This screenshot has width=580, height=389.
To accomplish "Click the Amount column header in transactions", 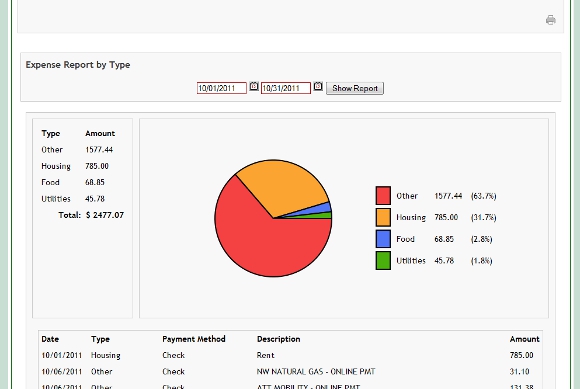I will pyautogui.click(x=525, y=339).
